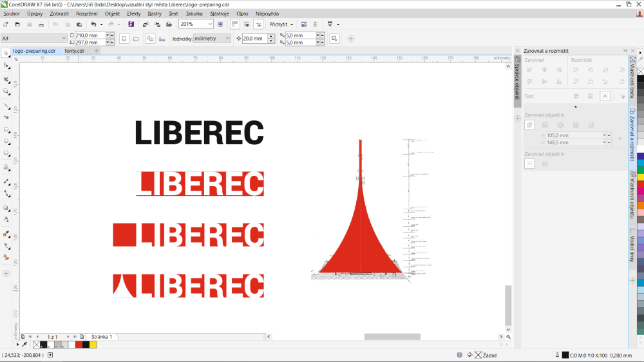644x362 pixels.
Task: Open the application launcher dropdown arrow
Action: (338, 24)
